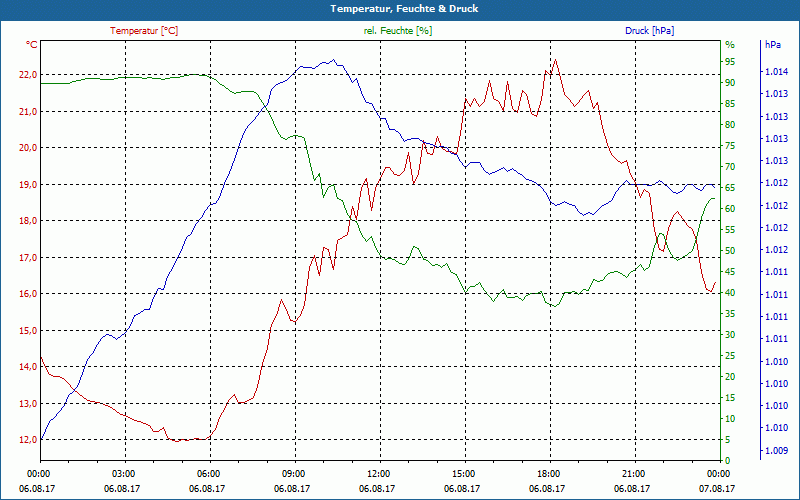Click the chart title 'Temperatur, Feuchte & Druck'
Viewport: 800px width, 500px height.
click(404, 9)
